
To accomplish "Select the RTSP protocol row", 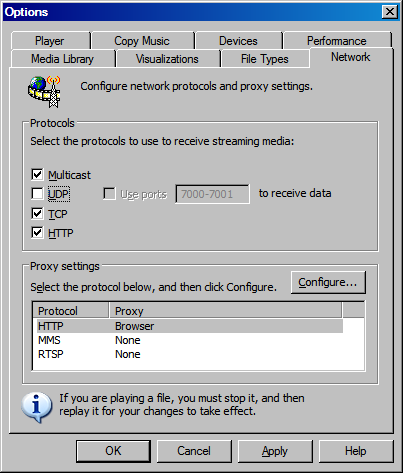I will (190, 354).
